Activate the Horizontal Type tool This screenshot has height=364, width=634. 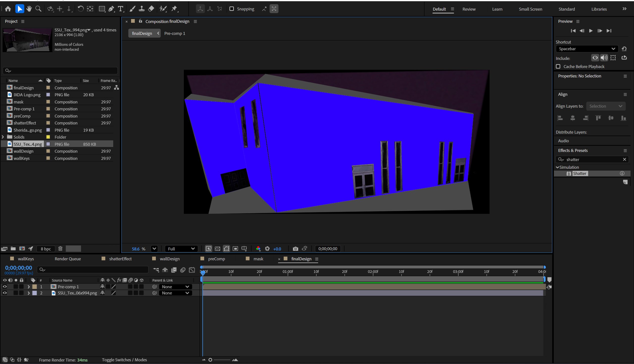pos(121,9)
